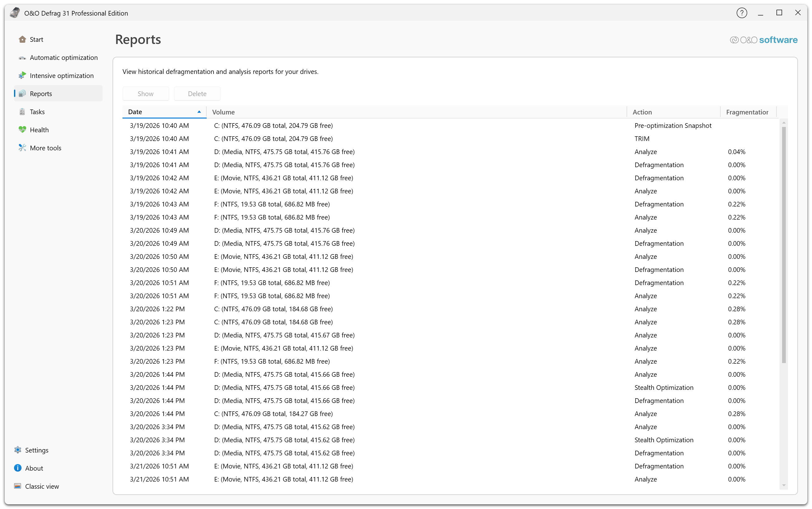The image size is (812, 509).
Task: Open Automatic optimization via its sidebar icon
Action: [x=22, y=58]
